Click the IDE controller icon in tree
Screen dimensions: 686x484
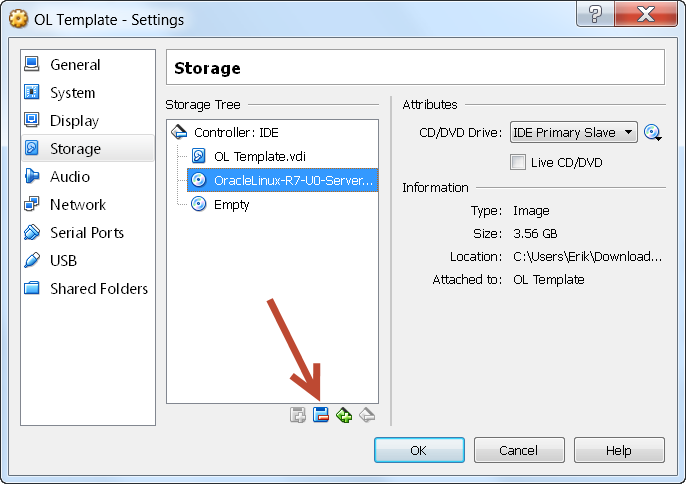tap(179, 132)
